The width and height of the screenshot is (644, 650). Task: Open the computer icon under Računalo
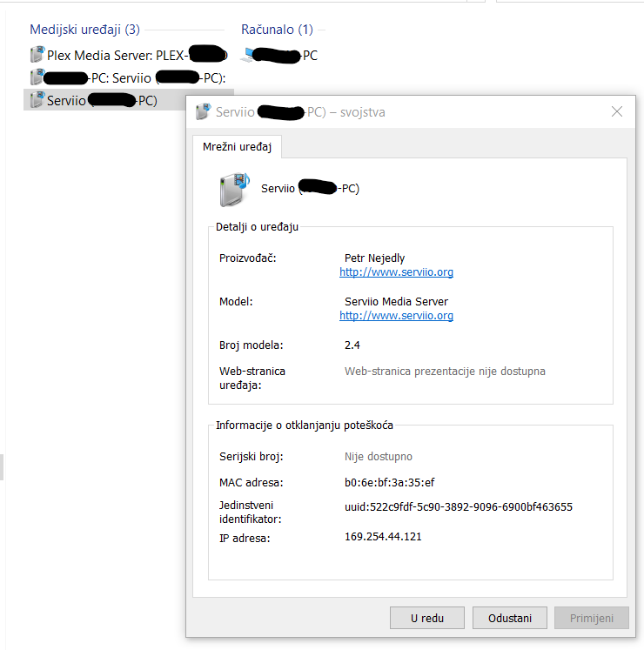(249, 55)
